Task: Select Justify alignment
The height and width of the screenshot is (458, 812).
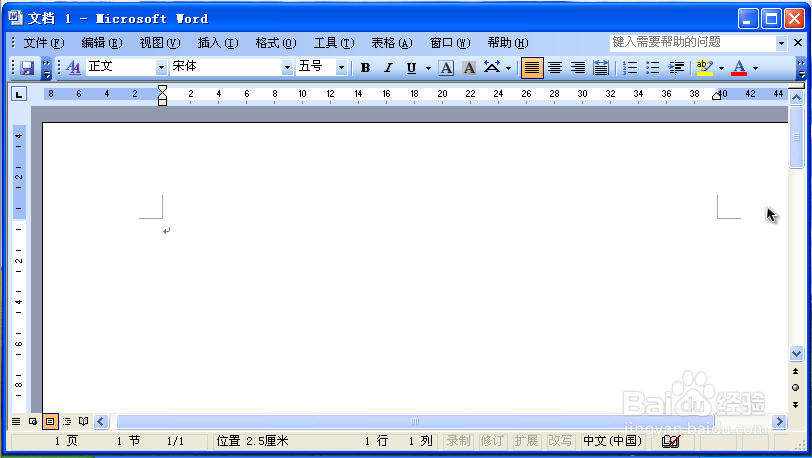Action: [532, 67]
